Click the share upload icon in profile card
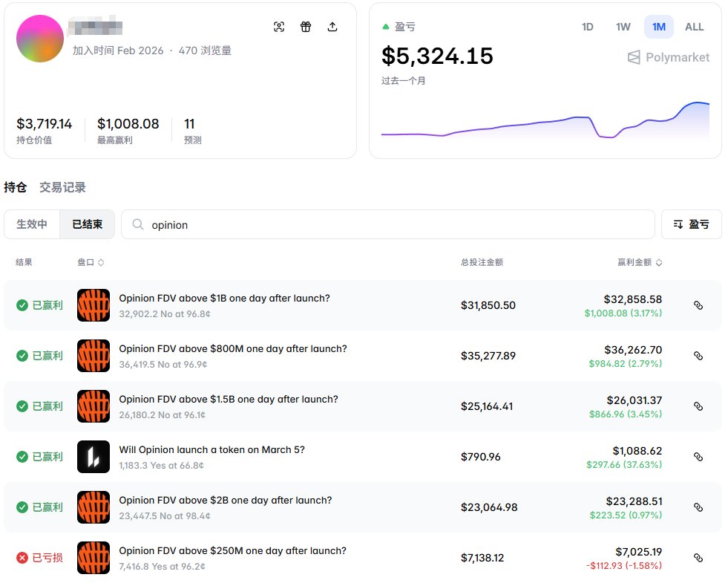This screenshot has width=728, height=586. (332, 27)
